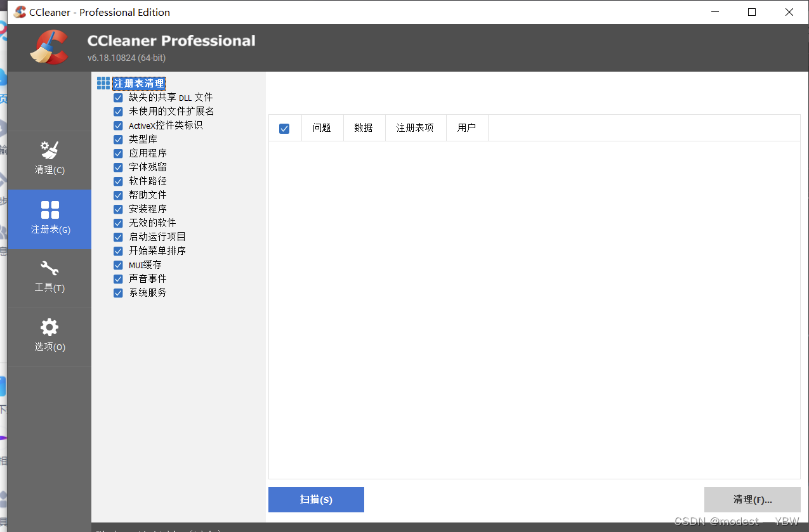Click the CCleaner Professional title text
The width and height of the screenshot is (809, 532).
[171, 41]
